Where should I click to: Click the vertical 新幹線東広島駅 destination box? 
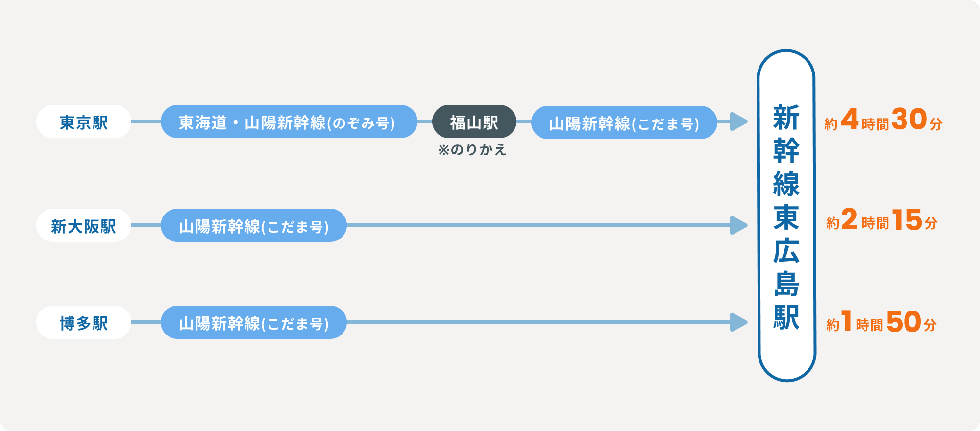point(786,215)
